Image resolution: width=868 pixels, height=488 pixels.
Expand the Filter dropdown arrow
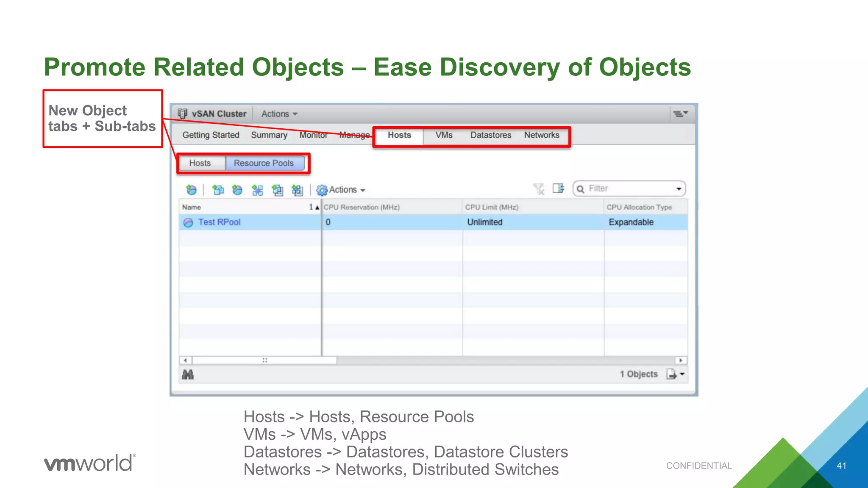point(679,189)
